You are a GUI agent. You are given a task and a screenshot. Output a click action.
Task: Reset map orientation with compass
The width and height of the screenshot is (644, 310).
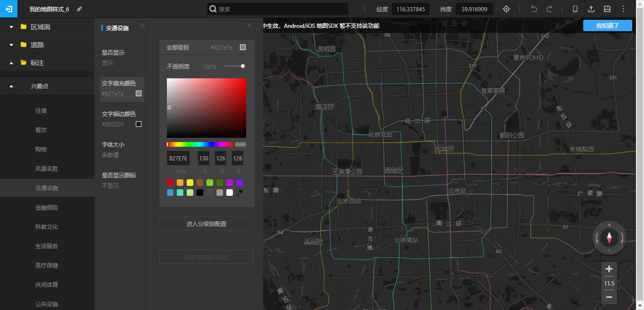pyautogui.click(x=609, y=238)
